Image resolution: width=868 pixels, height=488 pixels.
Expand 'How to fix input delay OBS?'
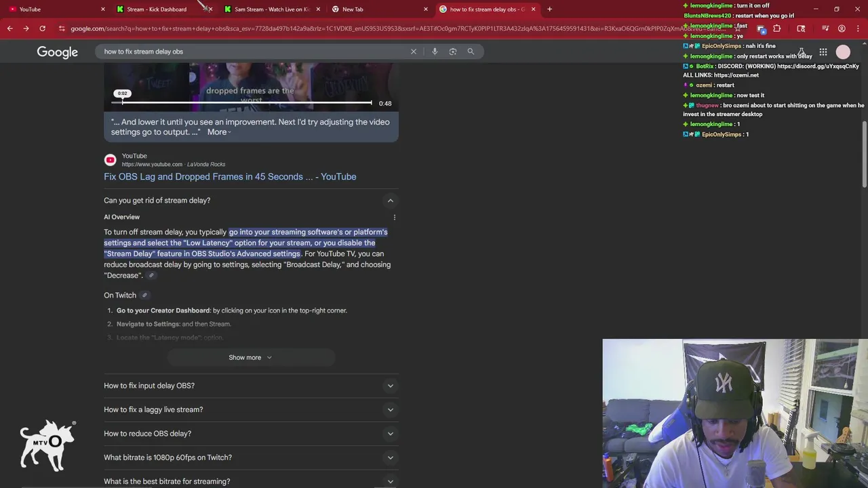point(251,386)
